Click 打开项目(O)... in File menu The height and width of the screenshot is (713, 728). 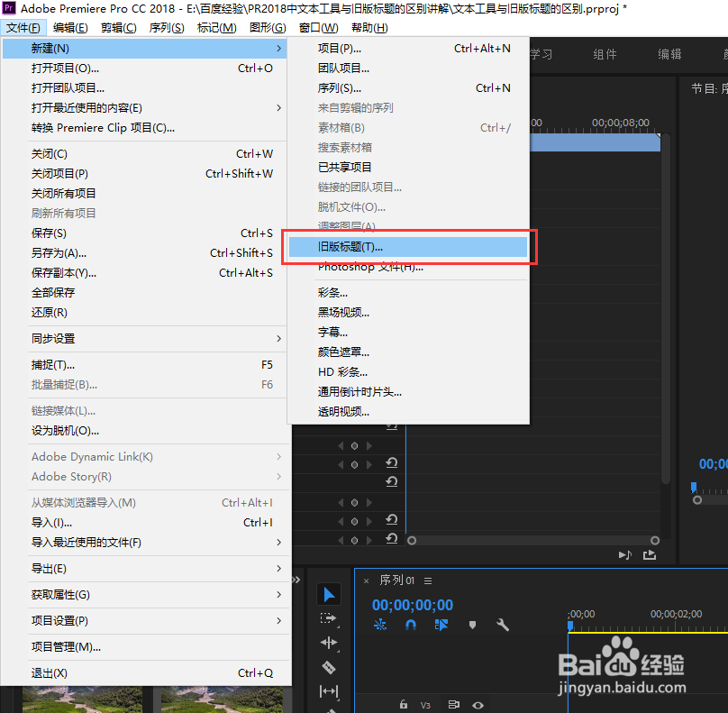click(x=144, y=69)
